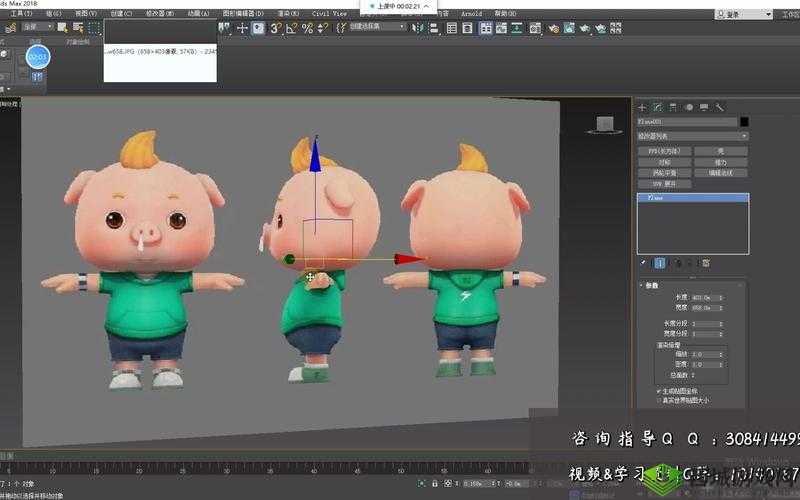Open the 图形编辑器(D) menu
The width and height of the screenshot is (800, 500).
(x=243, y=14)
